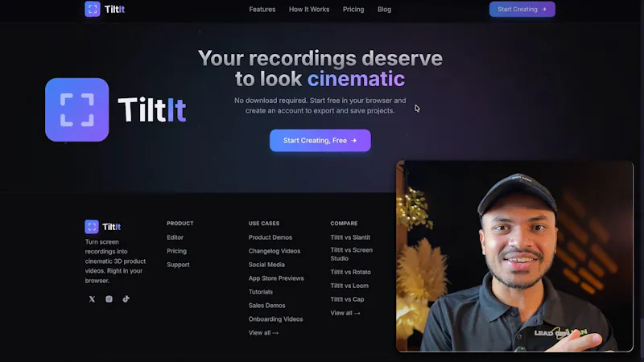
Task: Open Blog in the top navigation
Action: click(385, 10)
